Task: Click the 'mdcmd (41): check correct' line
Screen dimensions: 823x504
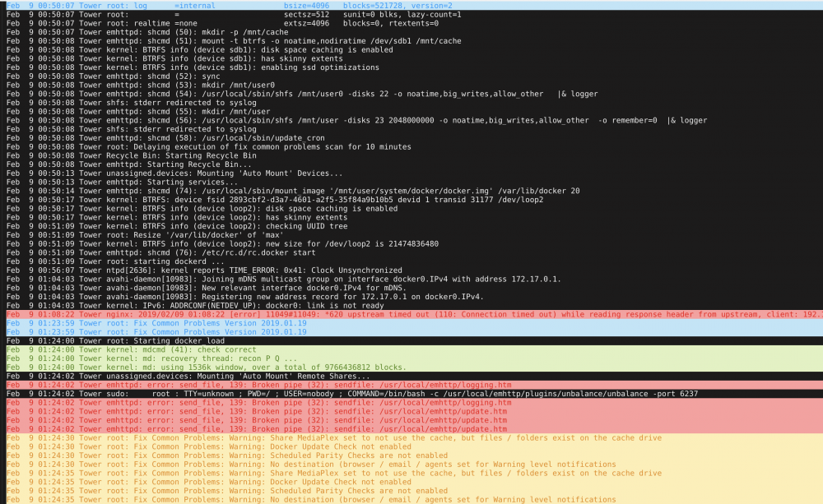Action: pyautogui.click(x=131, y=349)
